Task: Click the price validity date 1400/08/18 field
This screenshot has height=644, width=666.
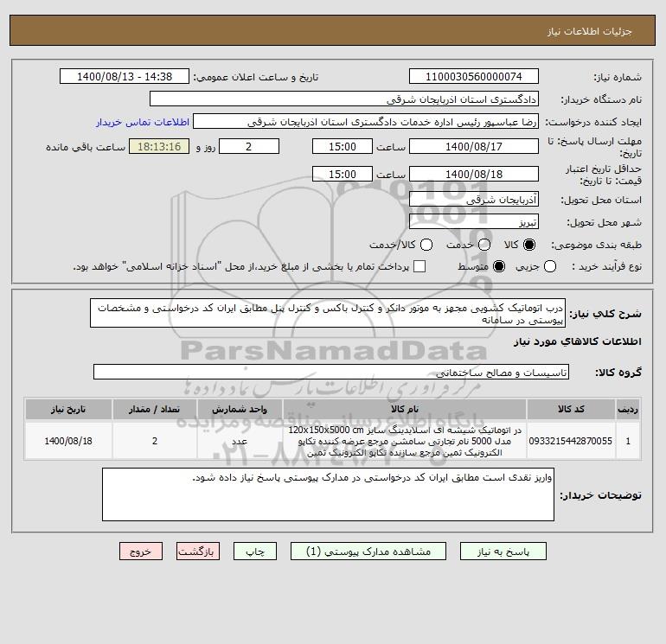Action: coord(474,174)
